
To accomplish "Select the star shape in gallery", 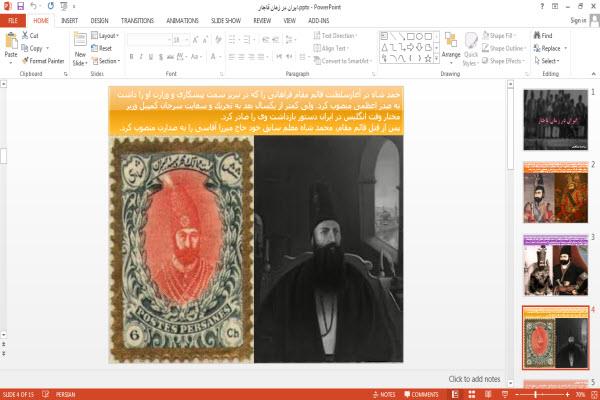I will click(x=428, y=59).
